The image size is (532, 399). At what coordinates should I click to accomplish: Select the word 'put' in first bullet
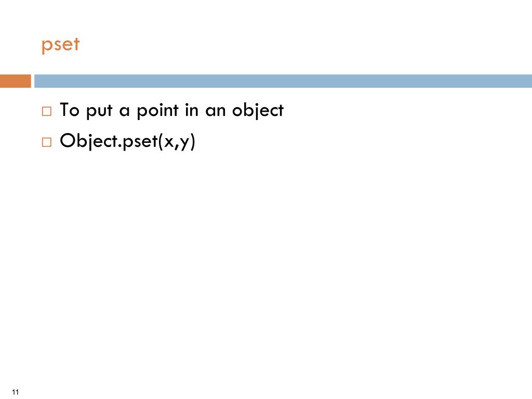tap(99, 111)
